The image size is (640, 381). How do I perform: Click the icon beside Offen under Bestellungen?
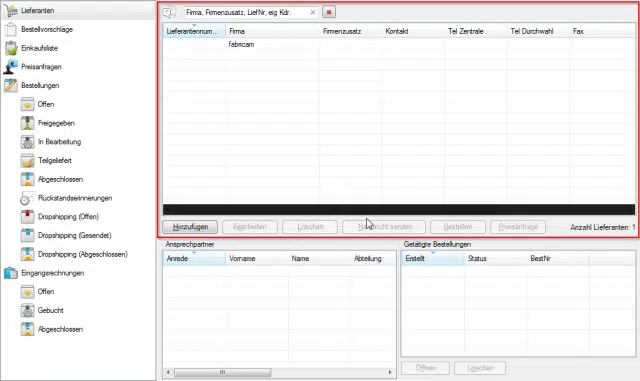(27, 105)
